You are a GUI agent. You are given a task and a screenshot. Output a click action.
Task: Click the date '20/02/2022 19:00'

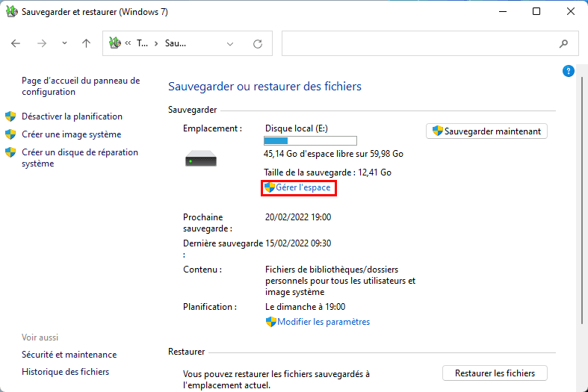[298, 217]
